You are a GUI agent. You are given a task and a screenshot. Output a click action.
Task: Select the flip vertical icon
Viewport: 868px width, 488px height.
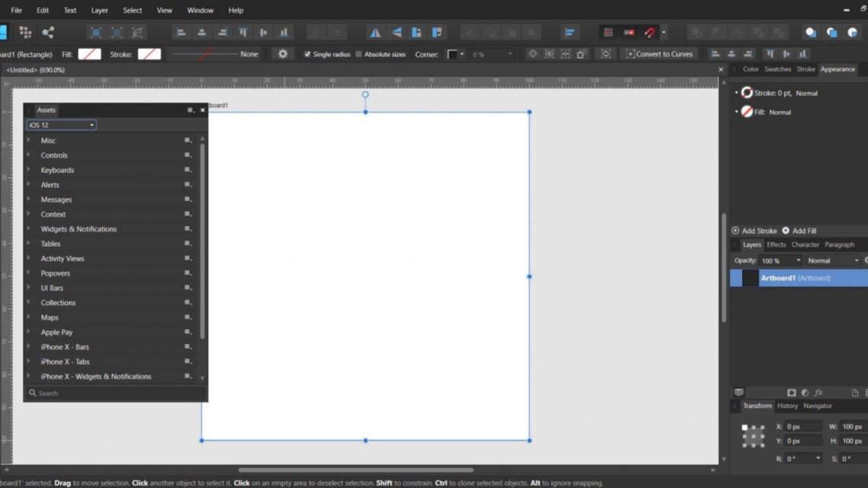[x=397, y=32]
